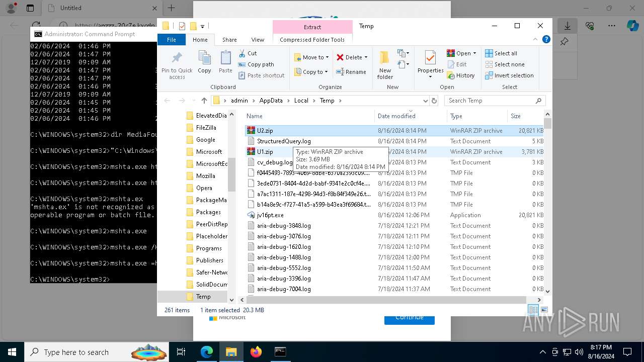Click the Copy ribbon icon
Image resolution: width=644 pixels, height=362 pixels.
(x=204, y=62)
